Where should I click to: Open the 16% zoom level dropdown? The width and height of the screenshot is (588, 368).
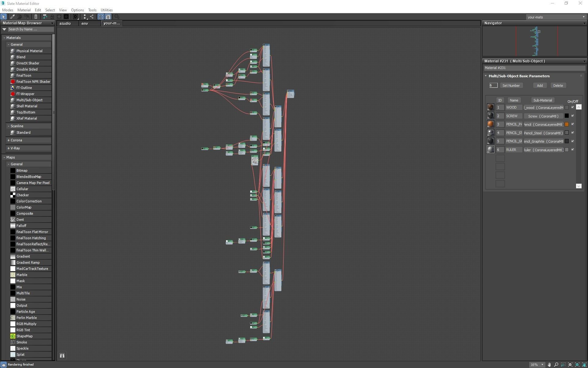[x=542, y=365]
